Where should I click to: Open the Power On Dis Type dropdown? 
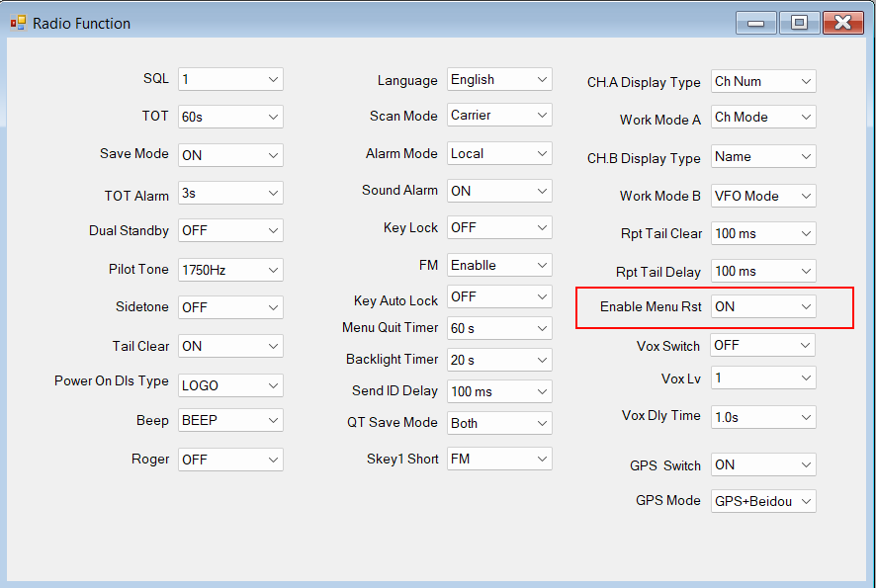click(230, 385)
